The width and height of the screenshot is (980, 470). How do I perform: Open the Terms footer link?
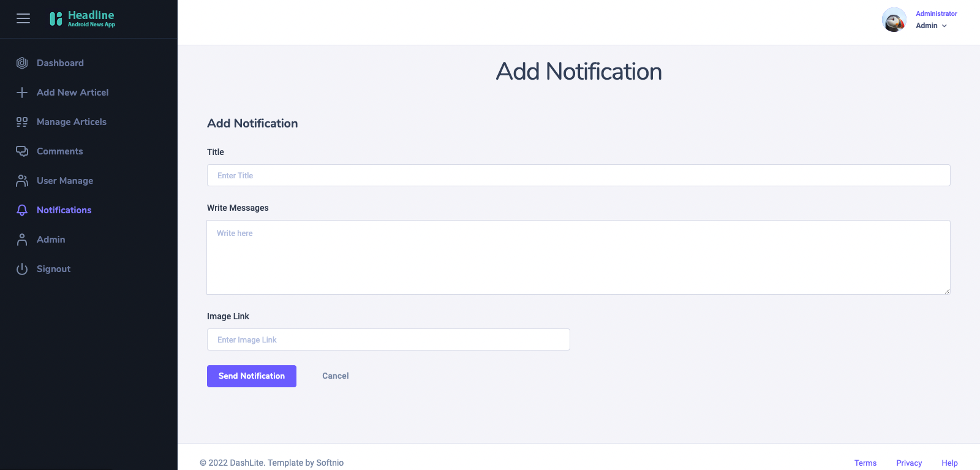865,463
